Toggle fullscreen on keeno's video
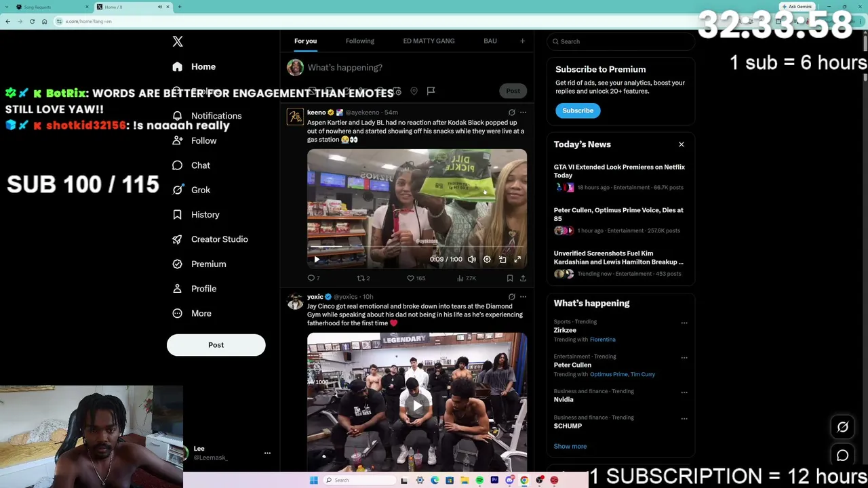 tap(517, 260)
